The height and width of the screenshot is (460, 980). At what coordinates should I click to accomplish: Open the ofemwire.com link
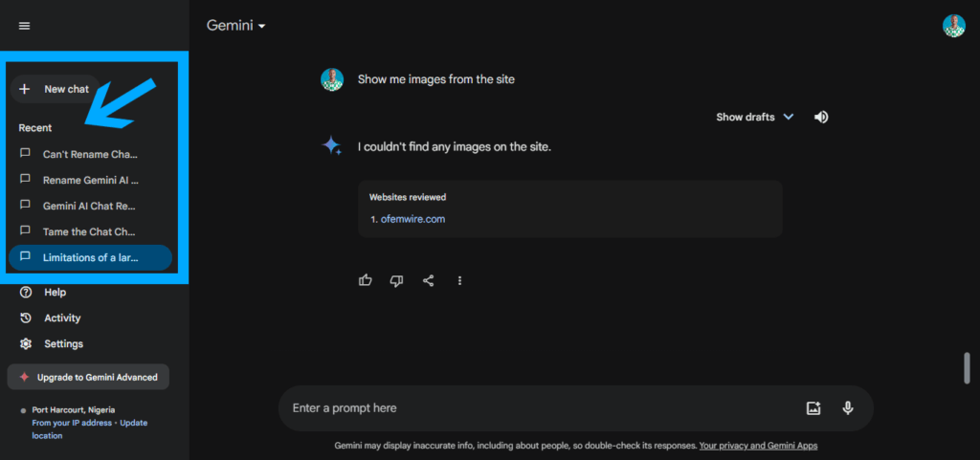point(412,219)
